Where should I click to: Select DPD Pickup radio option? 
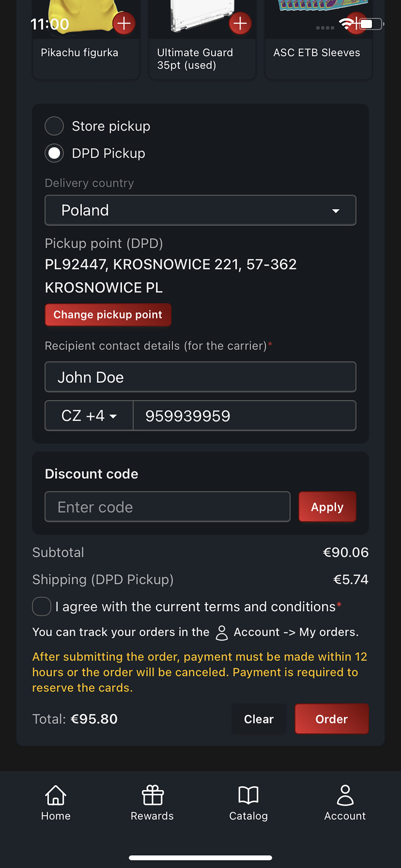click(54, 153)
